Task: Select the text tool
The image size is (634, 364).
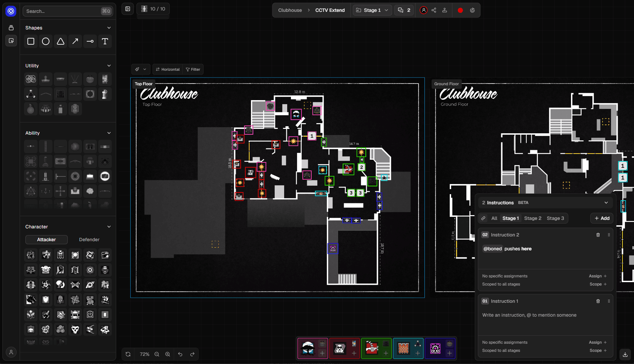Action: pyautogui.click(x=105, y=41)
